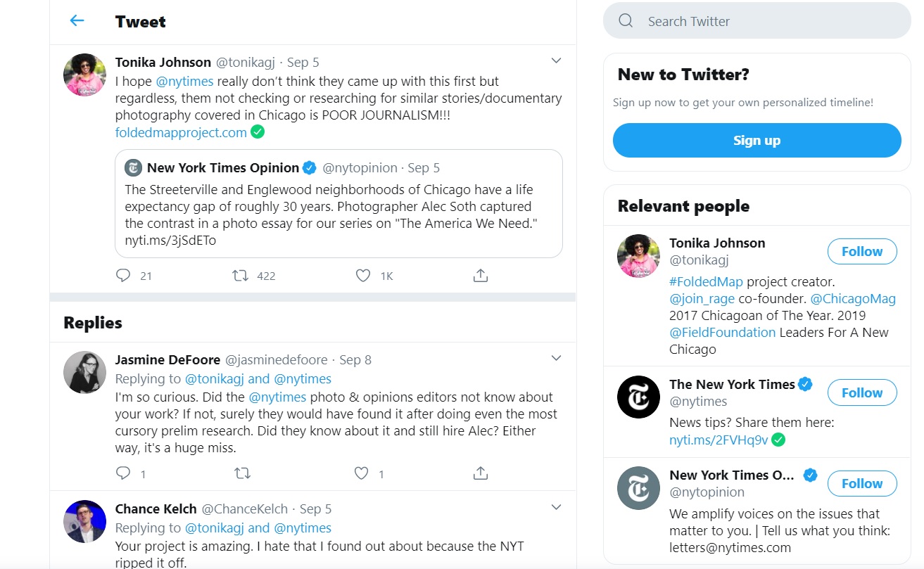Reply to Tonika Johnson's tweet
The width and height of the screenshot is (924, 569).
pos(124,276)
